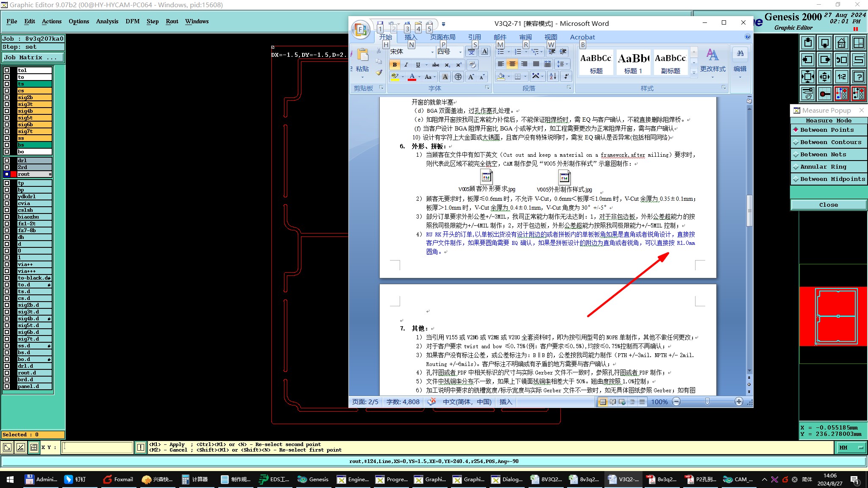This screenshot has width=868, height=488.
Task: Open the Genesis Rout menu
Action: pyautogui.click(x=172, y=21)
